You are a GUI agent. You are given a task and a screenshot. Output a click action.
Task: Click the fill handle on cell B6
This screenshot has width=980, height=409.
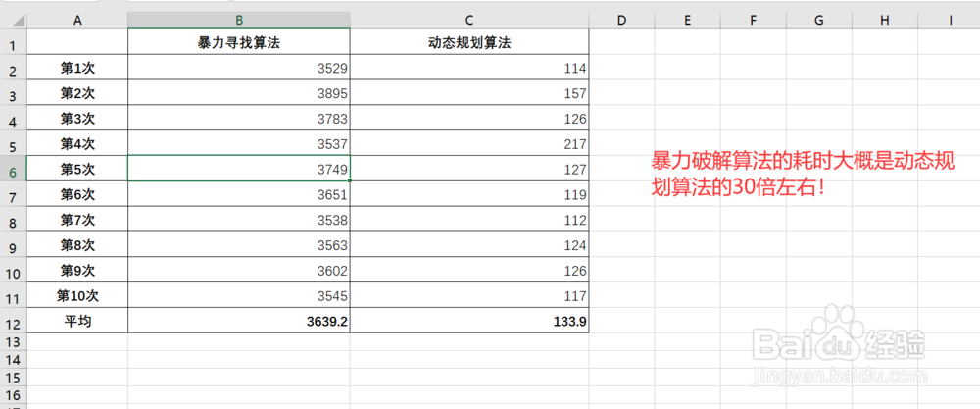coord(350,180)
